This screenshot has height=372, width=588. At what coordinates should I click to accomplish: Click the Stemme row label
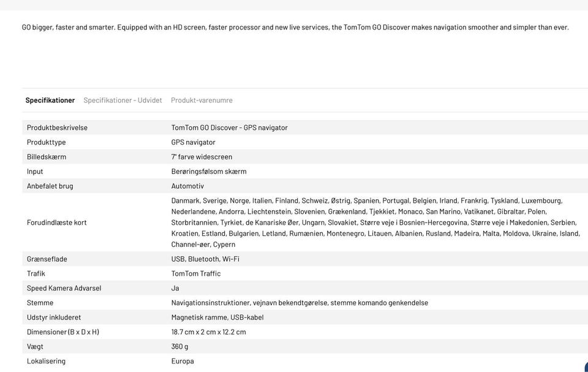(x=40, y=303)
